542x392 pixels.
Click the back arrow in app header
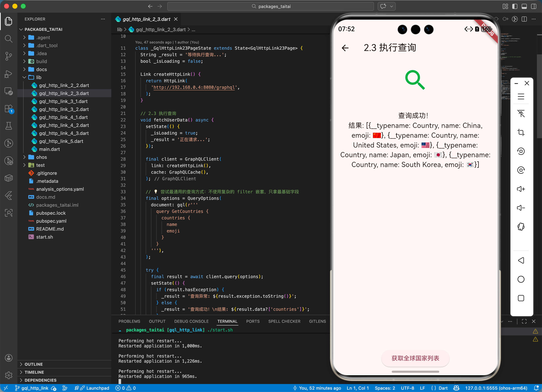345,48
